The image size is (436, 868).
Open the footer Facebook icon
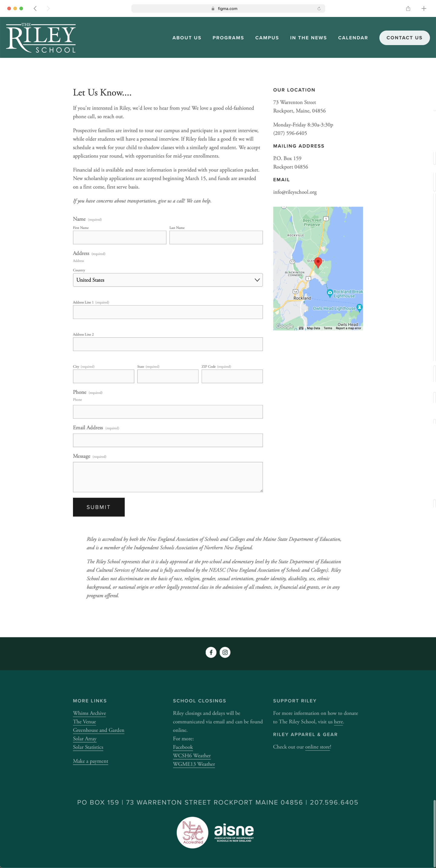(x=211, y=652)
